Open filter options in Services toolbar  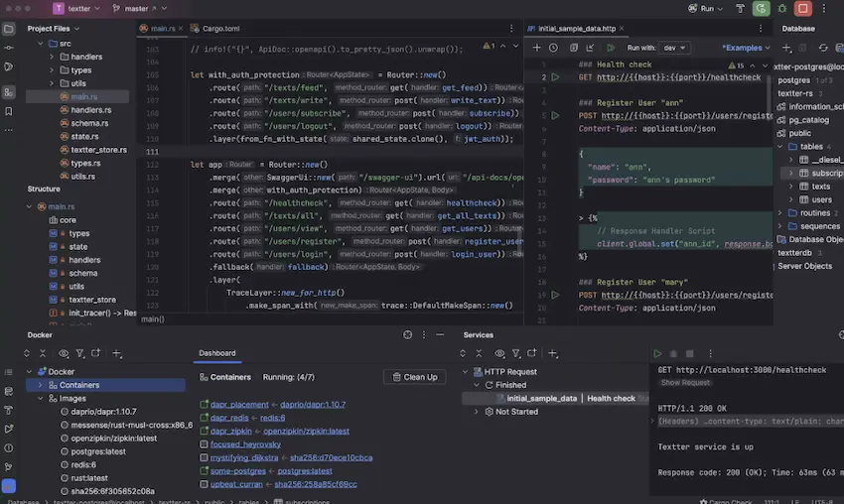(x=515, y=353)
